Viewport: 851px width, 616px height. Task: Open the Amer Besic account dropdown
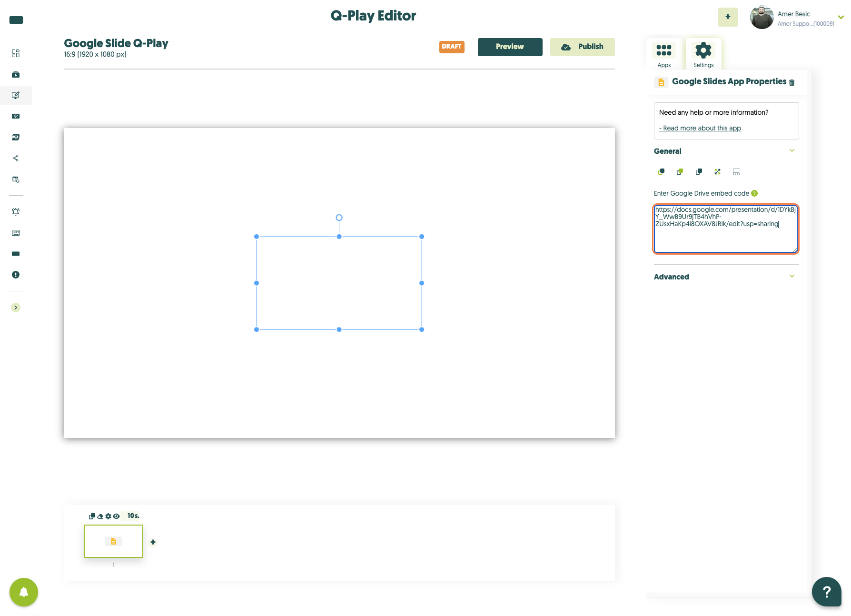pyautogui.click(x=841, y=17)
